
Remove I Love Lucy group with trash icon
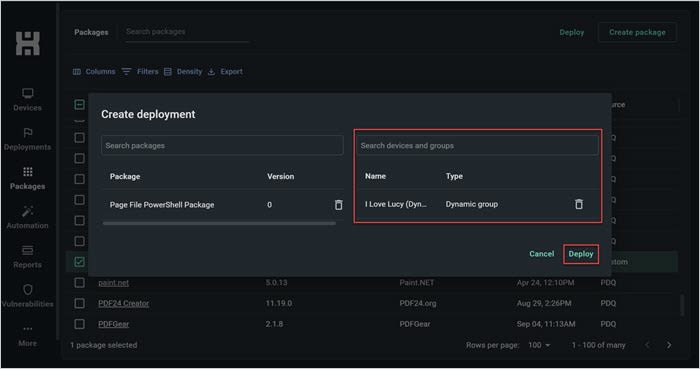[x=579, y=204]
